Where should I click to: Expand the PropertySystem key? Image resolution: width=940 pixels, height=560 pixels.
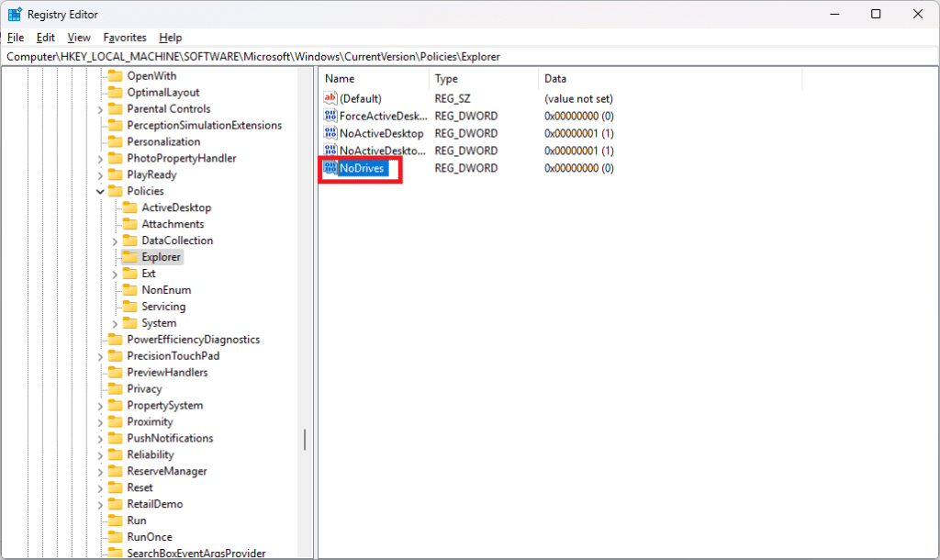100,405
